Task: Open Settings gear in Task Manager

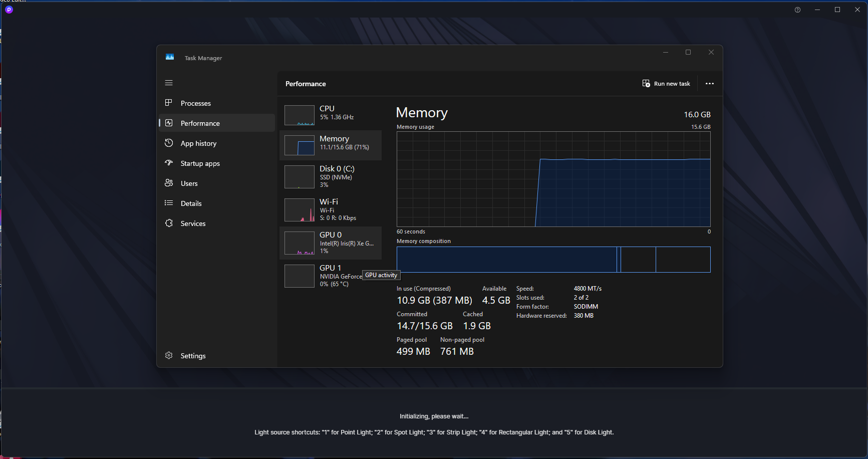Action: tap(169, 355)
